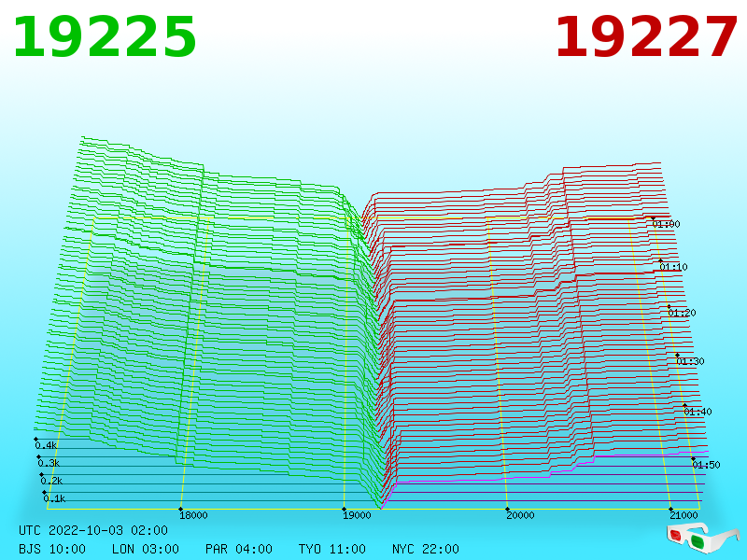Click the BJS 10:00 time

tap(52, 549)
